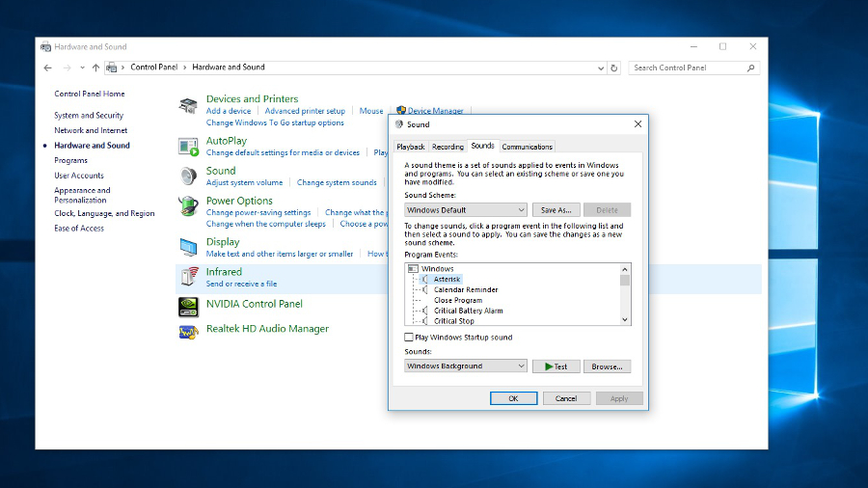Click speaker icon beside Critical Battery Alarm
This screenshot has width=868, height=488.
tap(424, 311)
